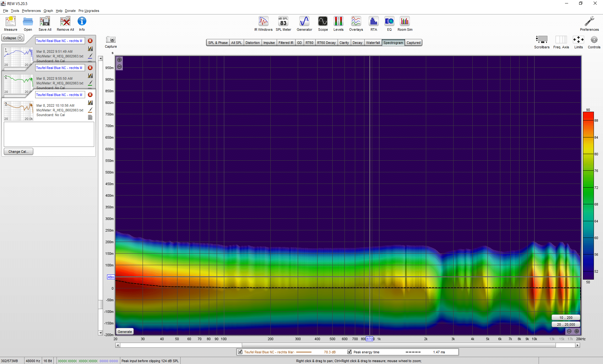
Task: Zoom out vertical axis minus icon
Action: click(x=119, y=67)
